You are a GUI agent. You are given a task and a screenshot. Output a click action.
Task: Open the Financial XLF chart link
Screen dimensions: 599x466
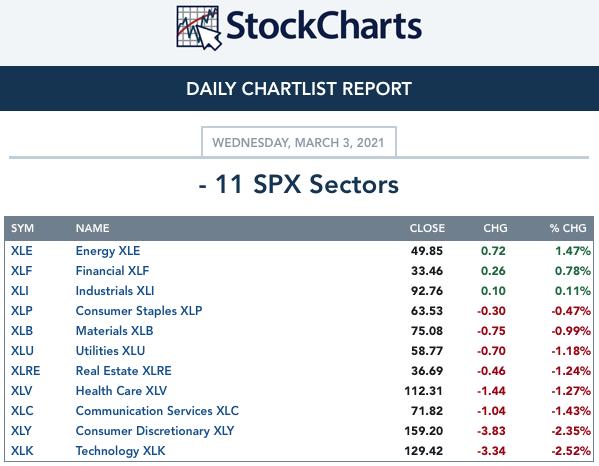[x=112, y=271]
